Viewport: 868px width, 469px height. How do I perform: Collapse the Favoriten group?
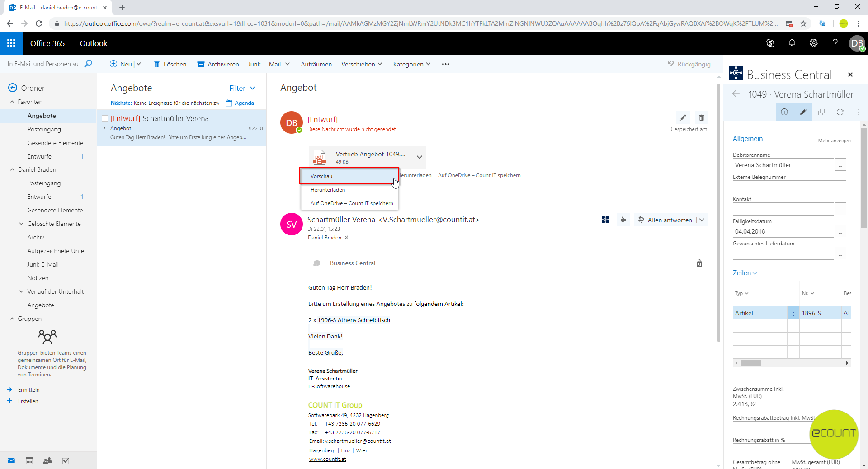(12, 102)
